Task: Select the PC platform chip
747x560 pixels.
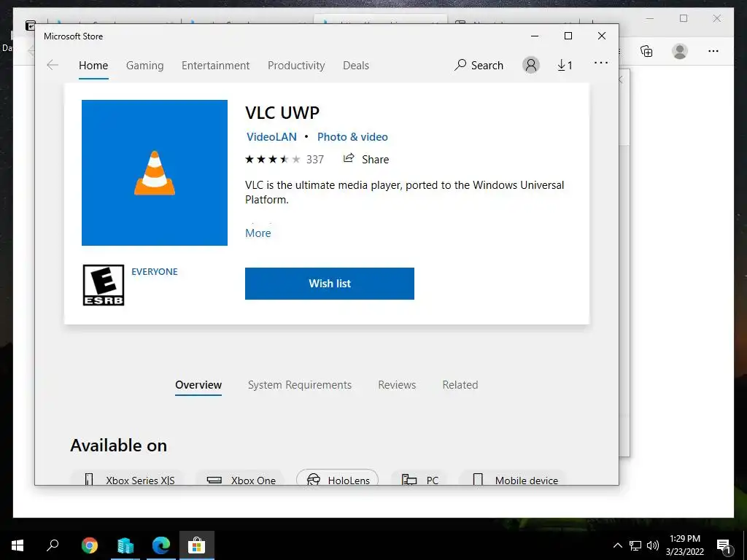Action: click(419, 478)
